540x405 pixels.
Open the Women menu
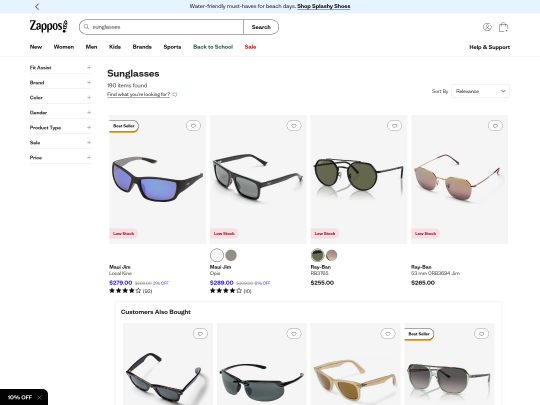coord(64,47)
